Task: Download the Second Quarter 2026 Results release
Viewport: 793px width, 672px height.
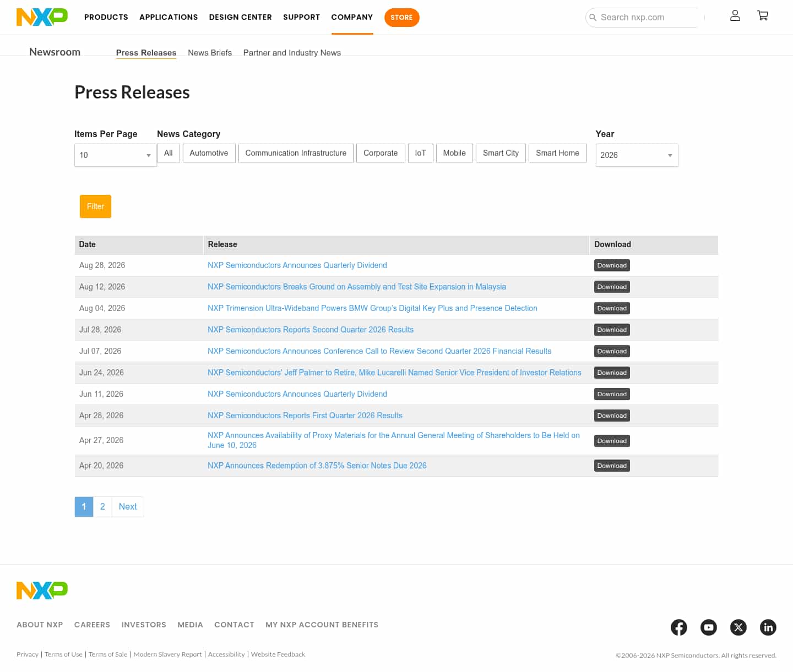Action: coord(612,330)
